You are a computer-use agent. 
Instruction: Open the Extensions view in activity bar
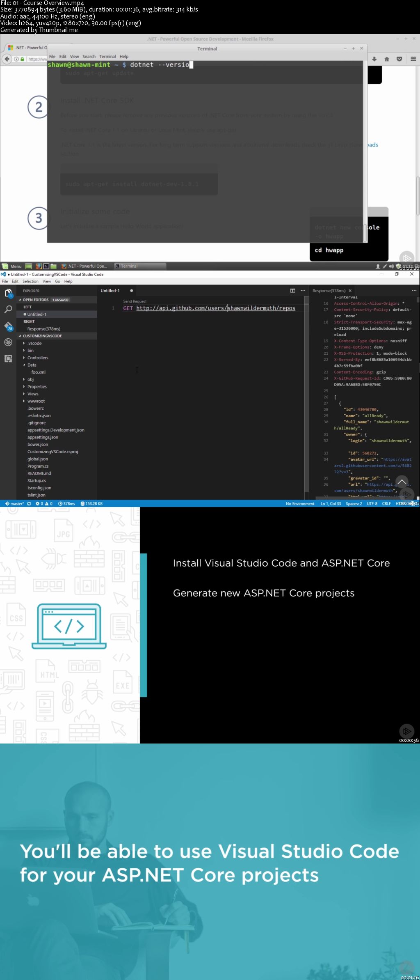click(8, 358)
